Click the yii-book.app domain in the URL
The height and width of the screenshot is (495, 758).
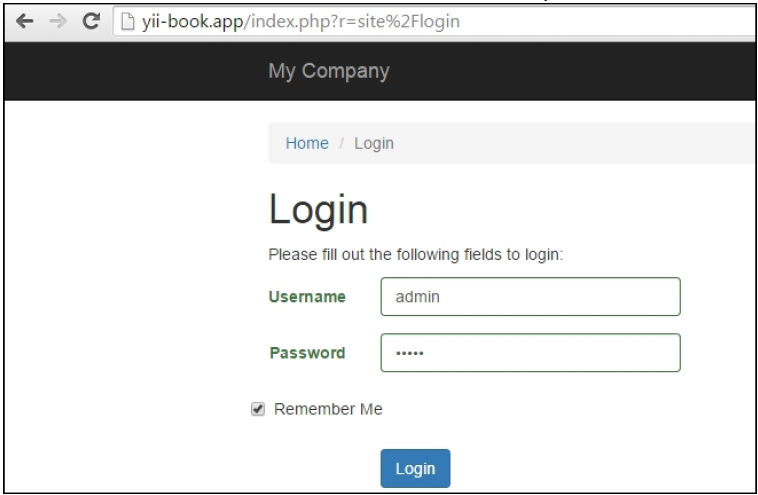pos(192,22)
